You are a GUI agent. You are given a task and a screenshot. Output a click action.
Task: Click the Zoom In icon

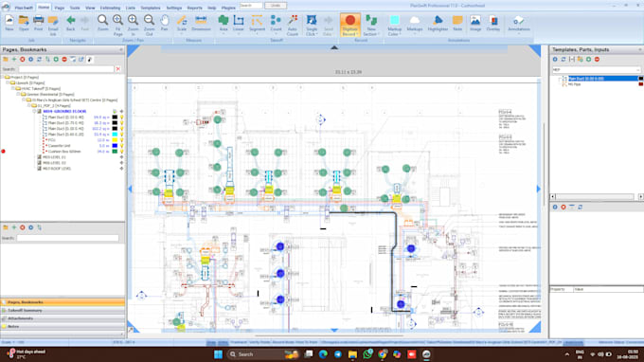coord(134,20)
